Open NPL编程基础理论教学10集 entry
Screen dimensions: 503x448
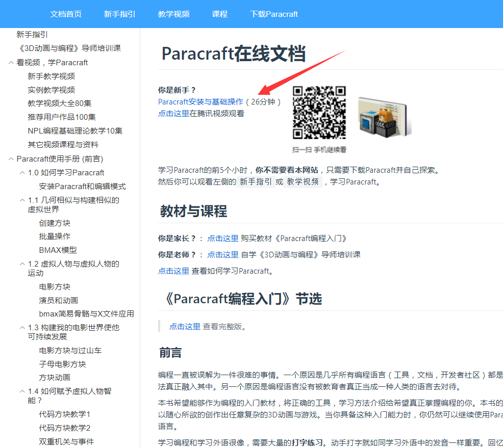[x=75, y=131]
